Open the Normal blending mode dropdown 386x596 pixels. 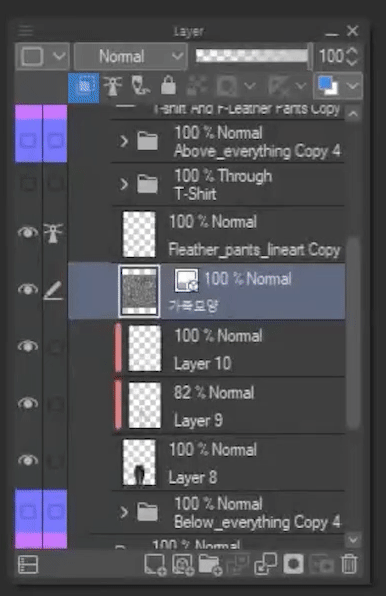pos(131,57)
